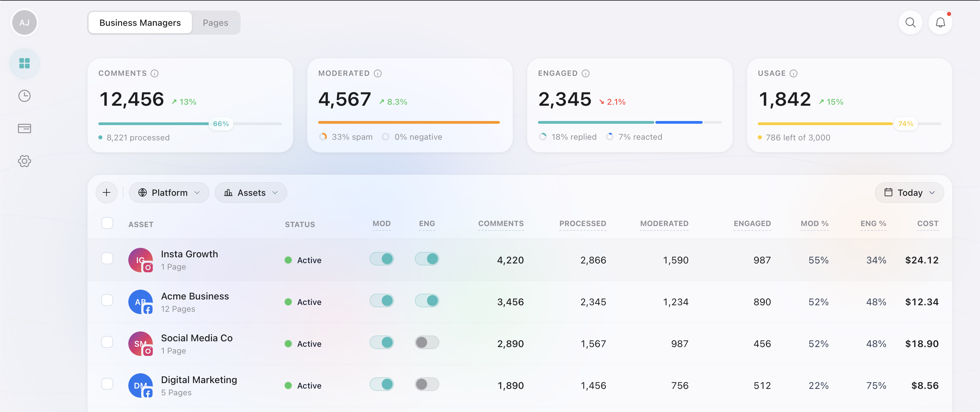Click the Instagram badge on Insta Growth
This screenshot has height=412, width=980.
click(148, 267)
